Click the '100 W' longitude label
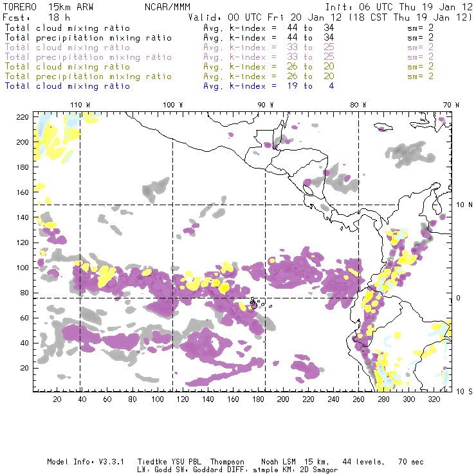The height and width of the screenshot is (476, 476). click(x=173, y=105)
